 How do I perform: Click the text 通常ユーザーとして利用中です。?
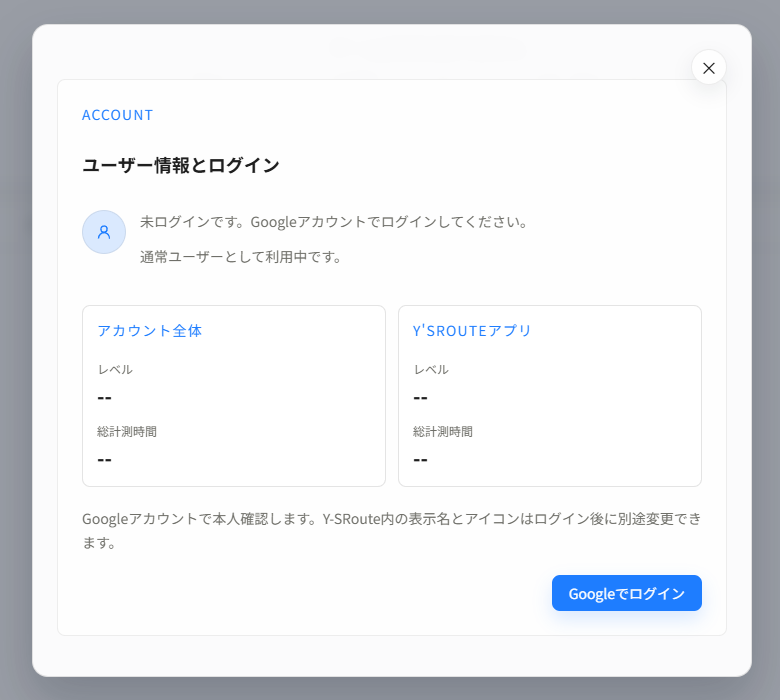click(241, 257)
